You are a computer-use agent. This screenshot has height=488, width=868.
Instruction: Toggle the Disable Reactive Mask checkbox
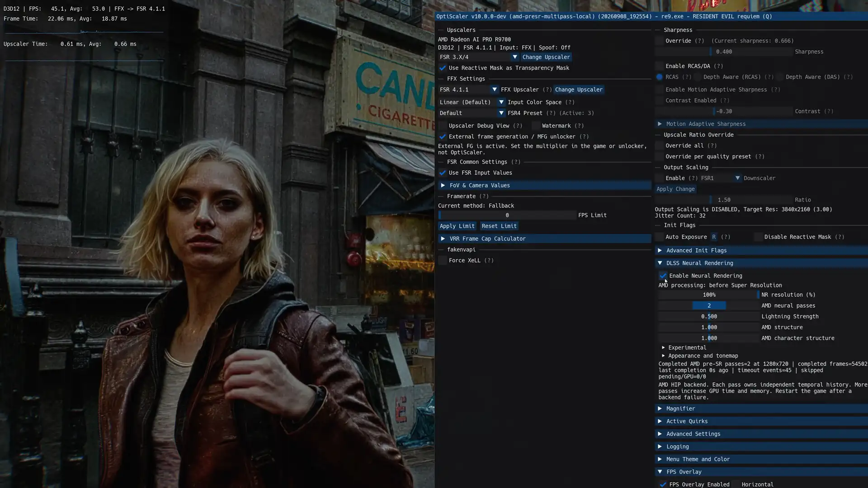[758, 237]
